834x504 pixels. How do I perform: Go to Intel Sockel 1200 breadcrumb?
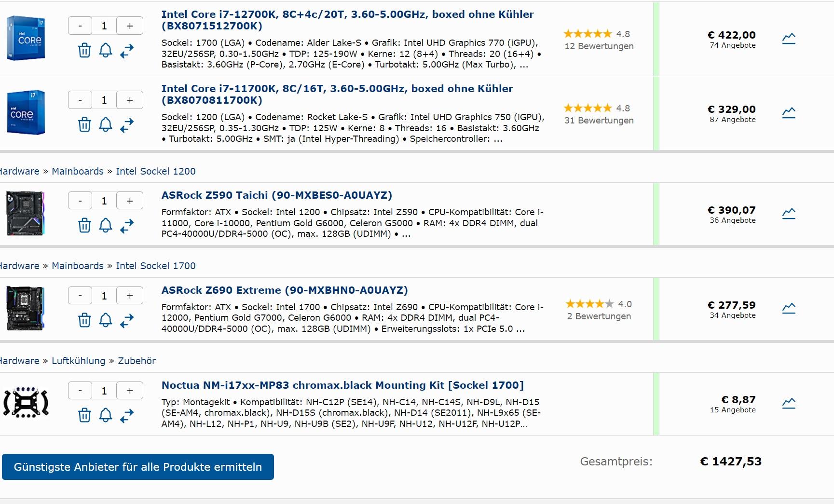[x=156, y=171]
